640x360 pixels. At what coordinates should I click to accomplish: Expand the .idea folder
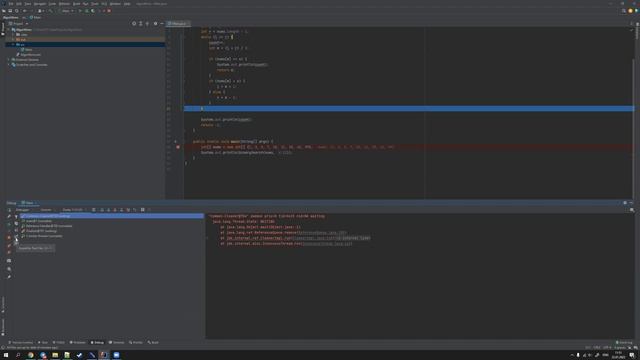pos(13,35)
